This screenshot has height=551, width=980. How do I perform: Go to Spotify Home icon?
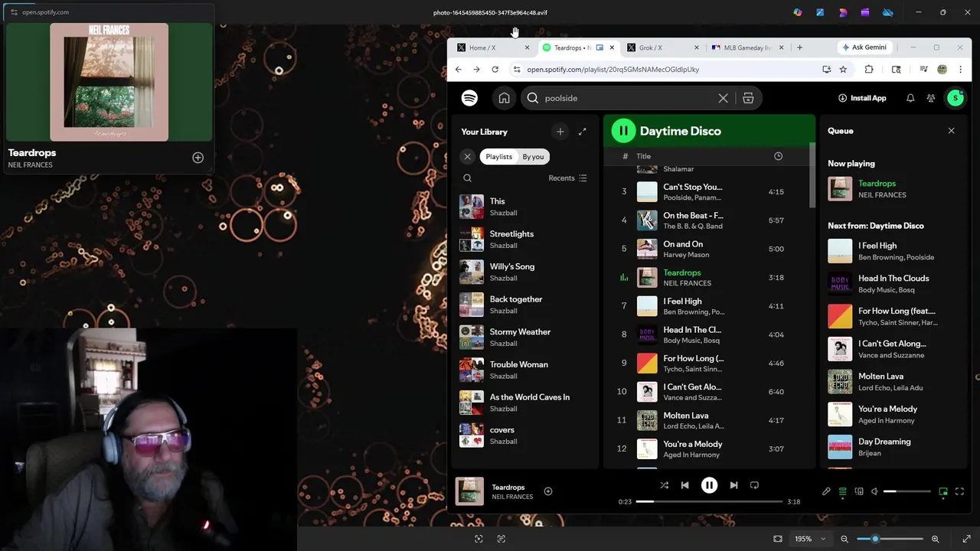504,98
